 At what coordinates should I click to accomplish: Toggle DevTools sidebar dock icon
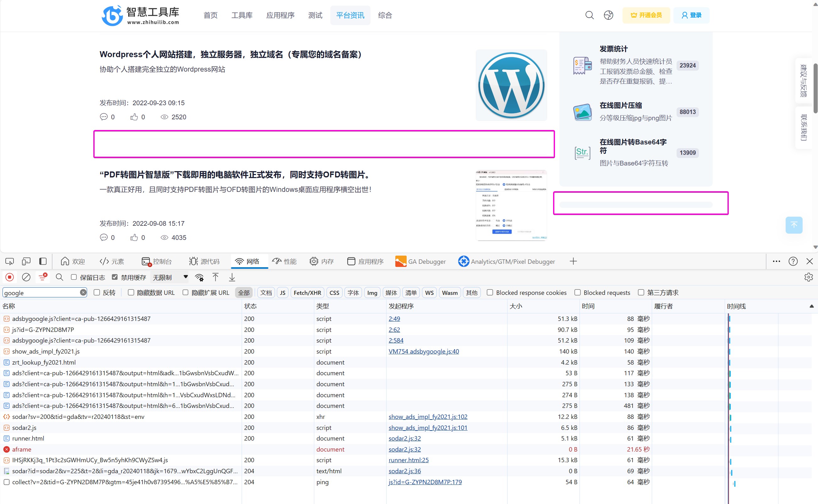(x=43, y=261)
